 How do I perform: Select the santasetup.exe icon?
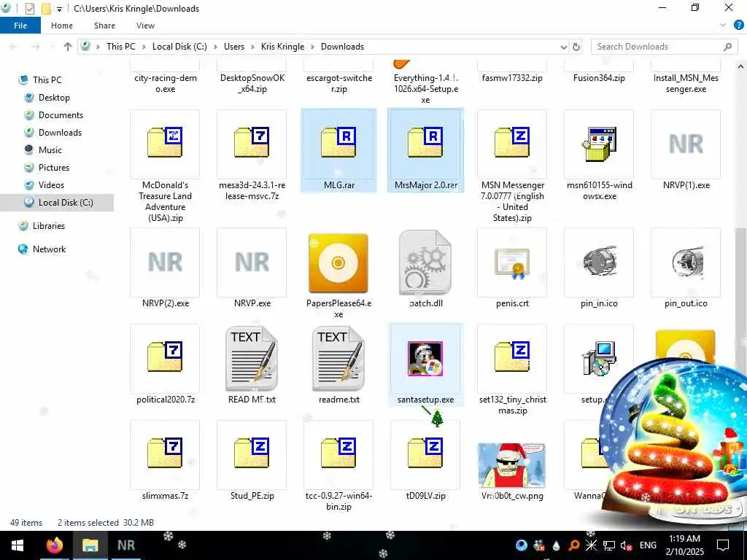pos(425,359)
